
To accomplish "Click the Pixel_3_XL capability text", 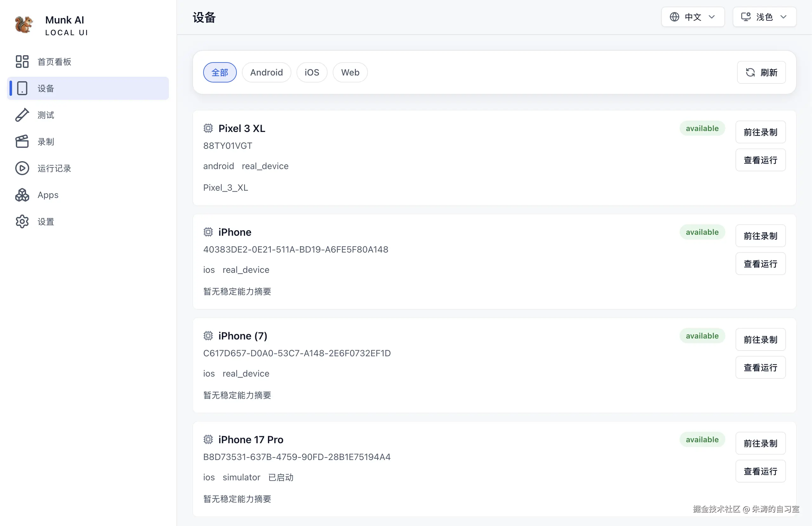I will (225, 187).
